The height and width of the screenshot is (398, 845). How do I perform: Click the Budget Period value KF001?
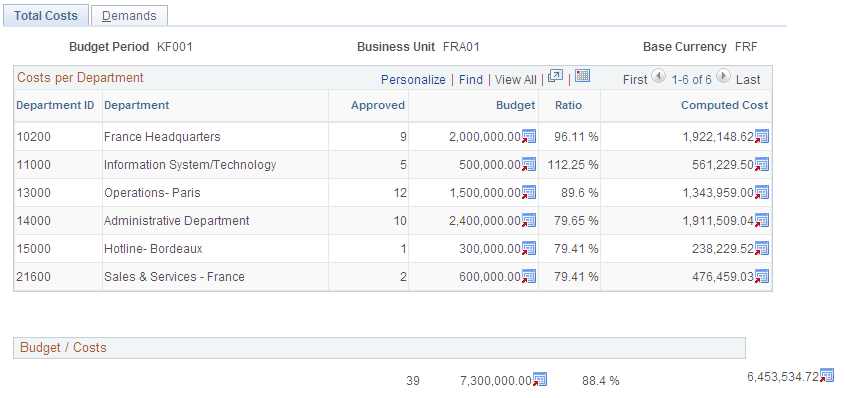click(x=175, y=47)
